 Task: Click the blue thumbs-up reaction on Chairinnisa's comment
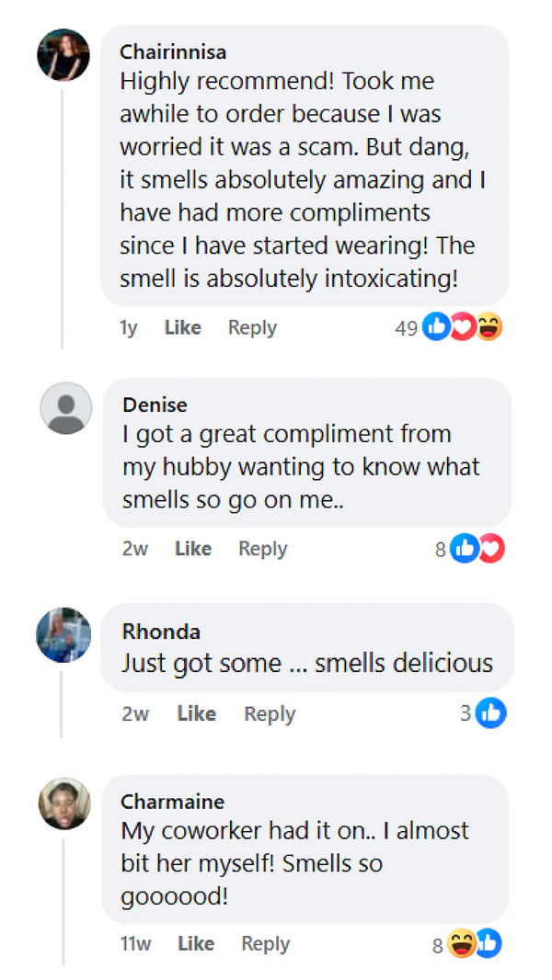[x=435, y=327]
